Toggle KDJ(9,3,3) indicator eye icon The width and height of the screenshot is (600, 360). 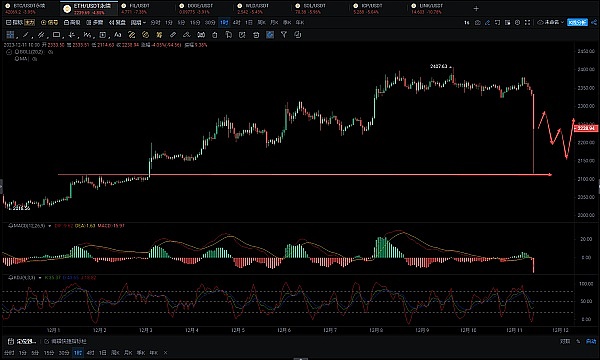pos(10,277)
